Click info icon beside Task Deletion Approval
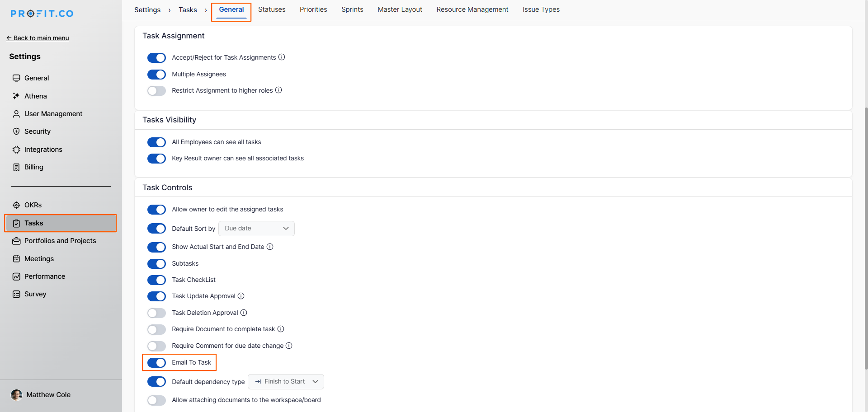868x412 pixels. 244,313
